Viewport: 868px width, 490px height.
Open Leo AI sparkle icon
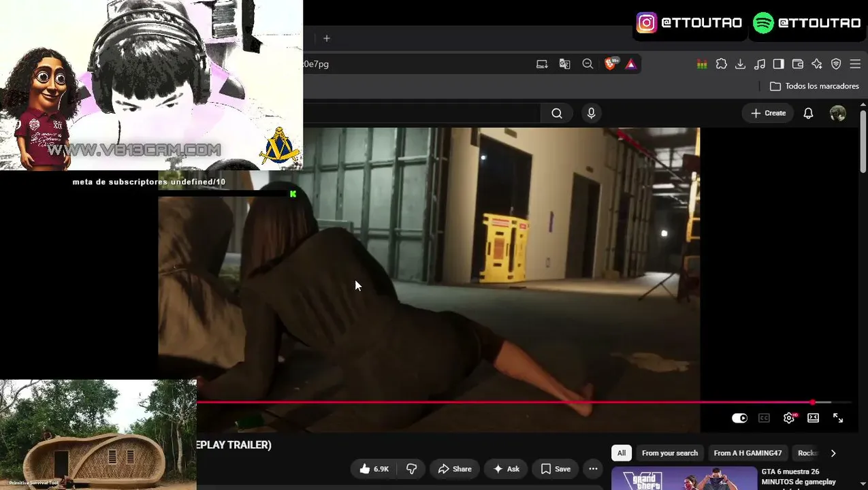817,64
